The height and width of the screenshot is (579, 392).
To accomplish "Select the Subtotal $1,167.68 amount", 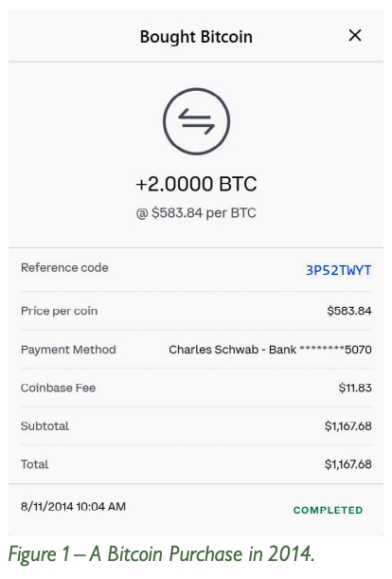I will (x=348, y=426).
